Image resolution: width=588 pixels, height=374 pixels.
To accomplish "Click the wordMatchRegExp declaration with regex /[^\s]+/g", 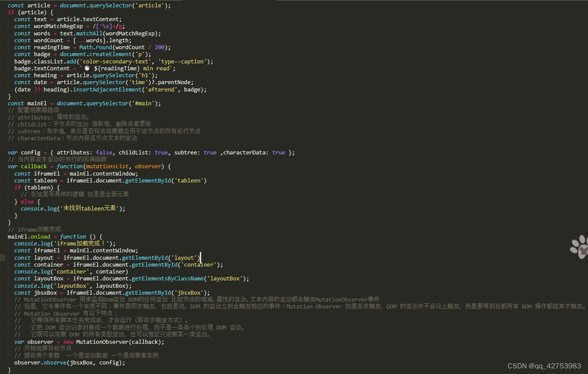I will point(70,26).
